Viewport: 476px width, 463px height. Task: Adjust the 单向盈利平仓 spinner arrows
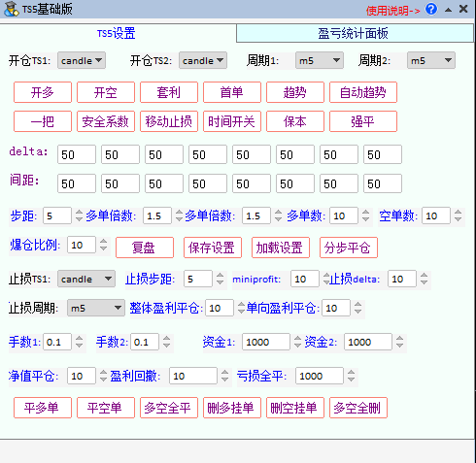click(x=357, y=308)
